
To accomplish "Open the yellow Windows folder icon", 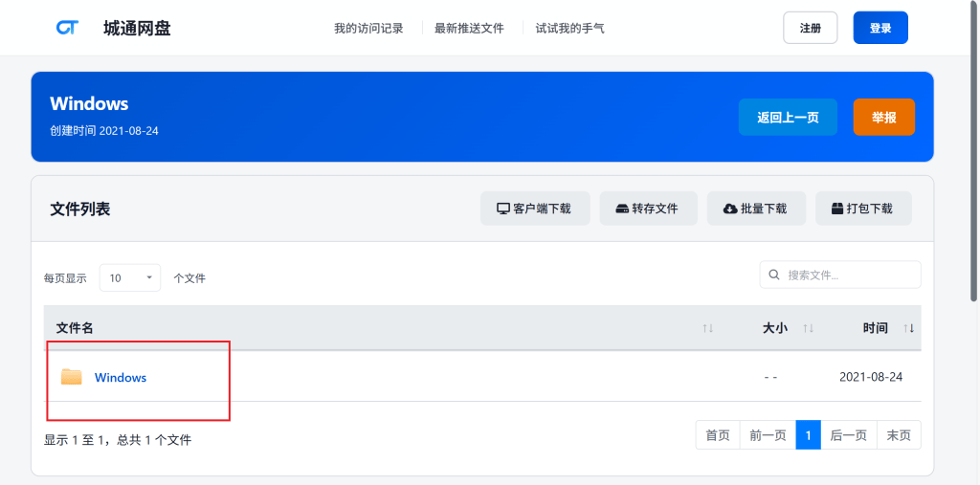I will (72, 377).
